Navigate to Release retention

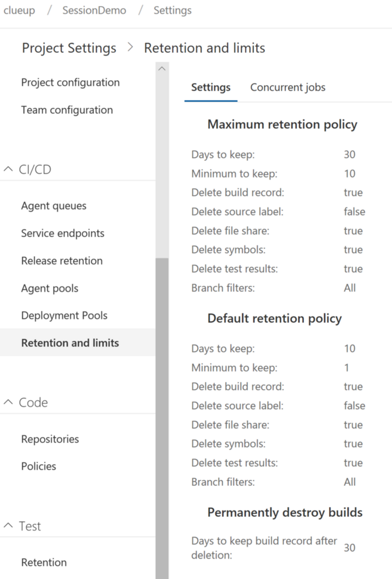coord(62,261)
